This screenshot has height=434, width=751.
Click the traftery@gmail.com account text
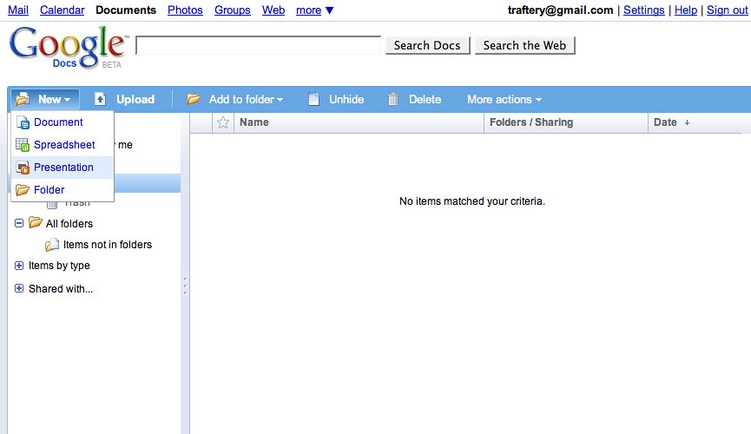pyautogui.click(x=560, y=10)
